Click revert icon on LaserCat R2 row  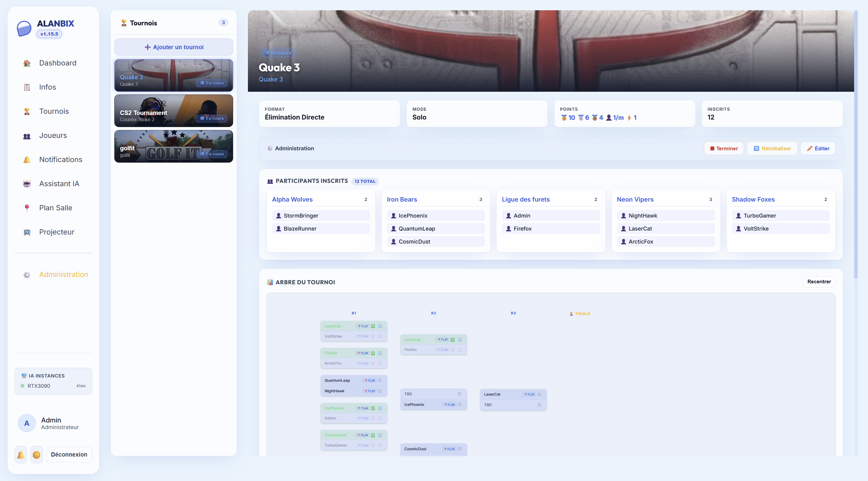tap(460, 339)
